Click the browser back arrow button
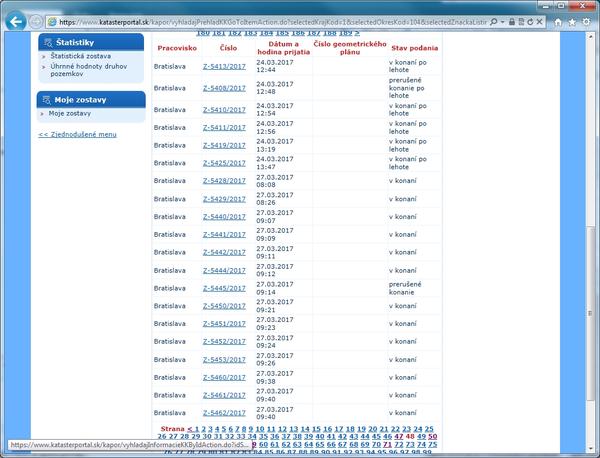Screen dimensions: 600x458 [x=16, y=19]
